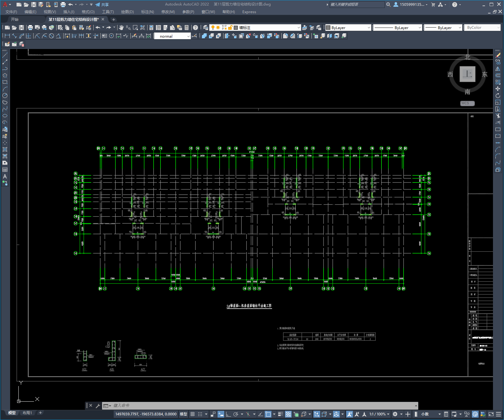
Task: Toggle the Clean Screen button
Action: pos(491,414)
